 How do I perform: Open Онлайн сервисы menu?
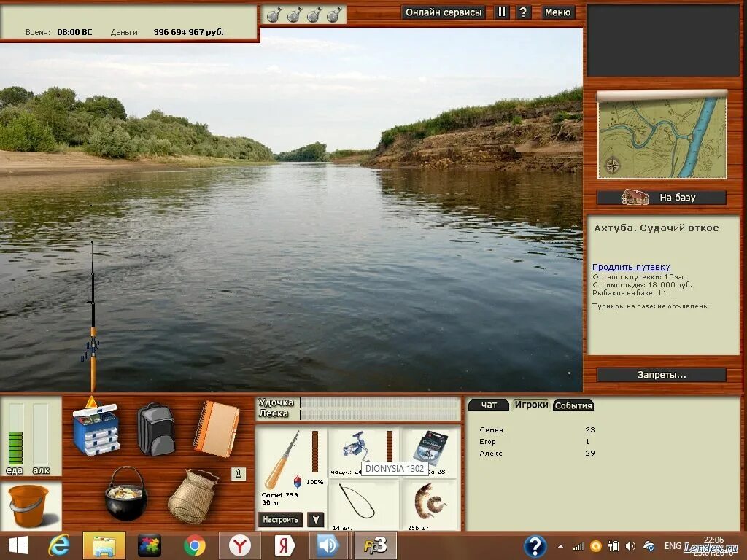tap(444, 12)
